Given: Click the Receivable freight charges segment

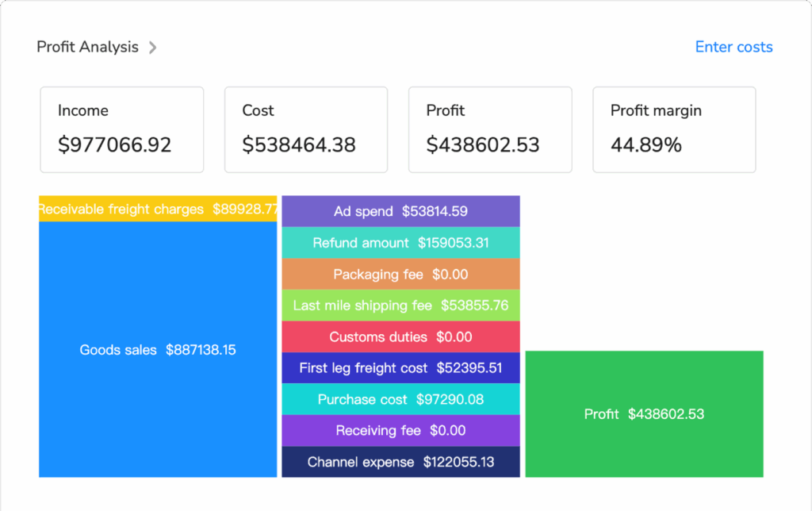Looking at the screenshot, I should [157, 209].
